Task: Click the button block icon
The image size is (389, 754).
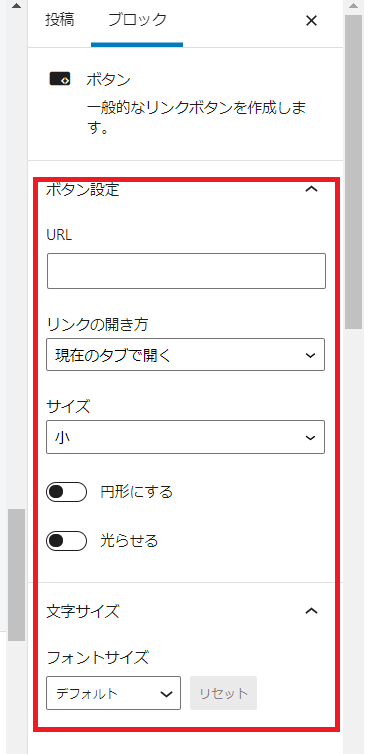Action: [x=60, y=79]
